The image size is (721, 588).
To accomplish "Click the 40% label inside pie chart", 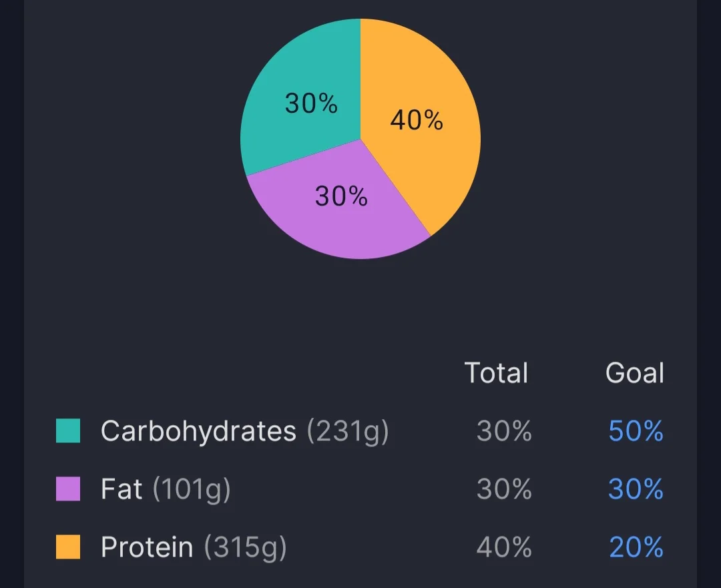I will tap(417, 121).
